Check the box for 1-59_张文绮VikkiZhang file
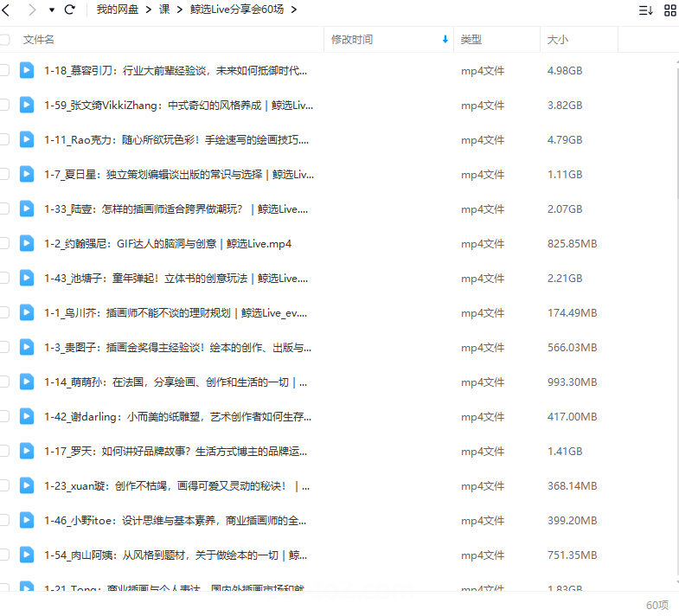This screenshot has width=679, height=616. [x=4, y=105]
